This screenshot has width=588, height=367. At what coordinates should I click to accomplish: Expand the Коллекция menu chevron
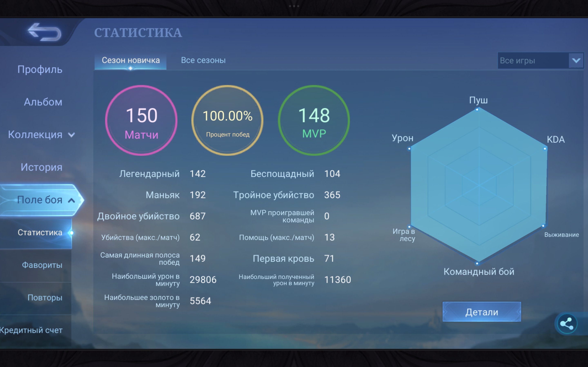tap(71, 135)
